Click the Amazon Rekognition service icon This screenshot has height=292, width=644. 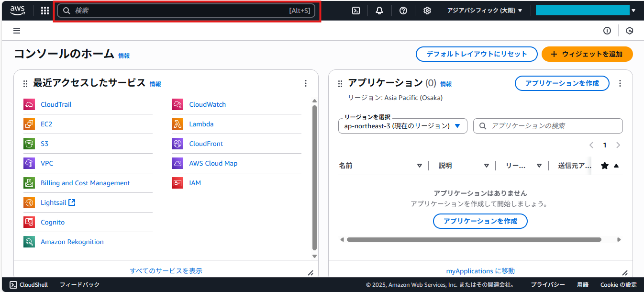tap(29, 242)
